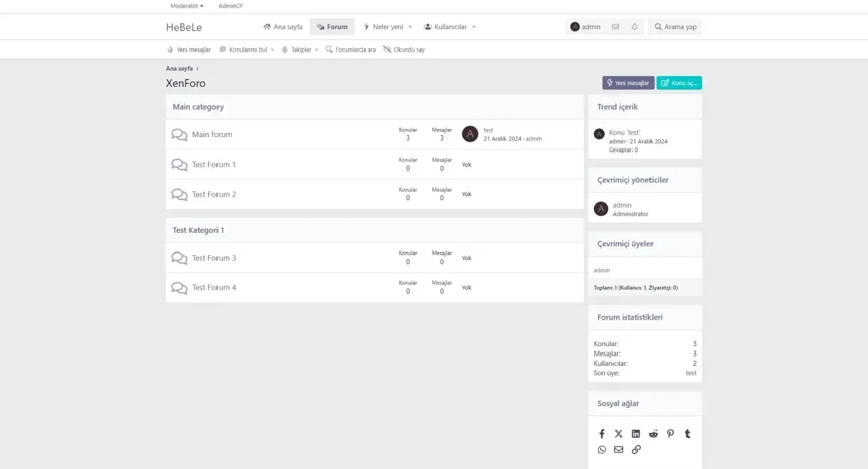Expand the Moderatör dropdown menu
868x469 pixels.
pos(186,6)
